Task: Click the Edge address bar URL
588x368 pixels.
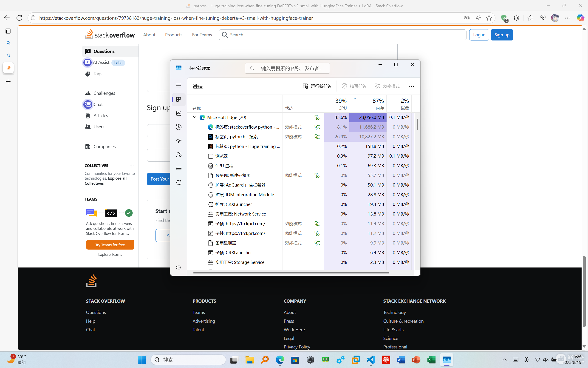Action: 176,18
